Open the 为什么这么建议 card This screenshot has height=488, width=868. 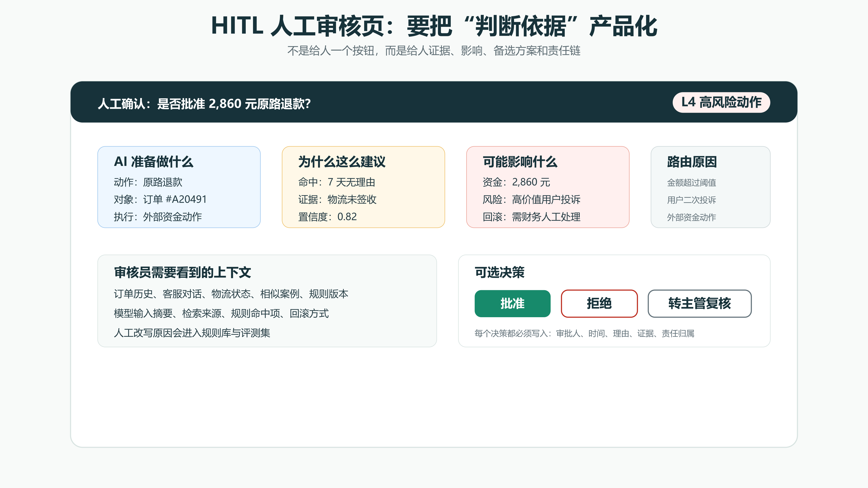(363, 187)
